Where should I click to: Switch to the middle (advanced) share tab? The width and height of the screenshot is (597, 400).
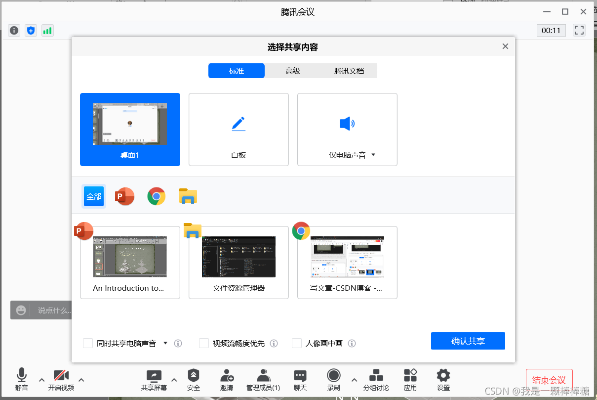tap(293, 71)
